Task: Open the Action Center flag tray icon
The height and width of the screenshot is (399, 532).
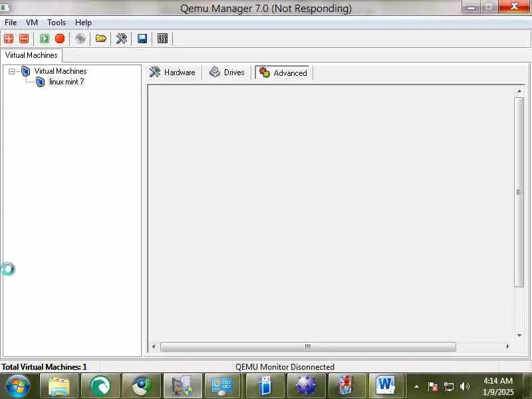Action: point(432,386)
